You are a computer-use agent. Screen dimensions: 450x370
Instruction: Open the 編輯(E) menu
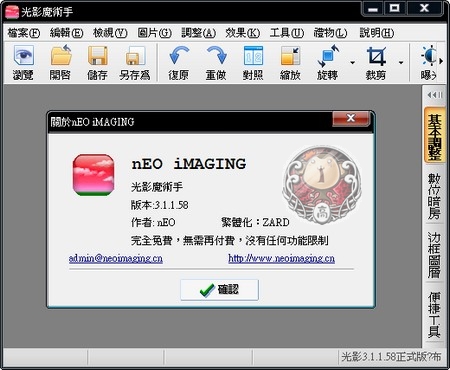(x=66, y=33)
